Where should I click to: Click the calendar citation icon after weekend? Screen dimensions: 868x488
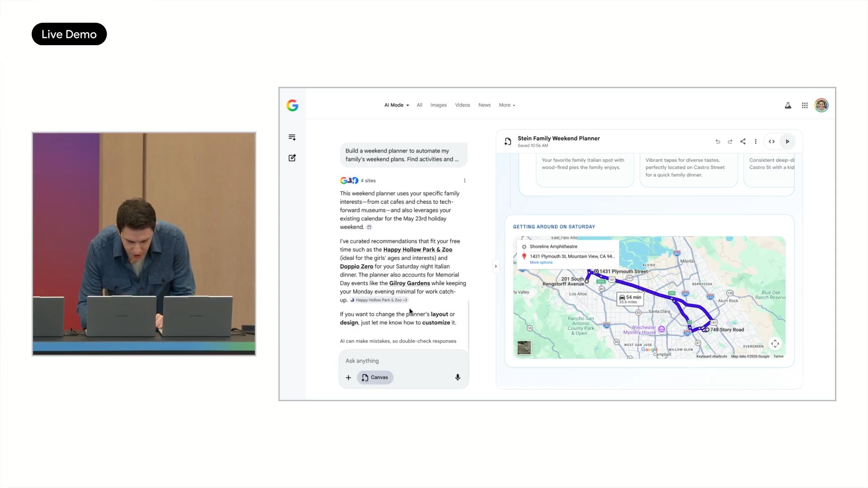click(369, 227)
